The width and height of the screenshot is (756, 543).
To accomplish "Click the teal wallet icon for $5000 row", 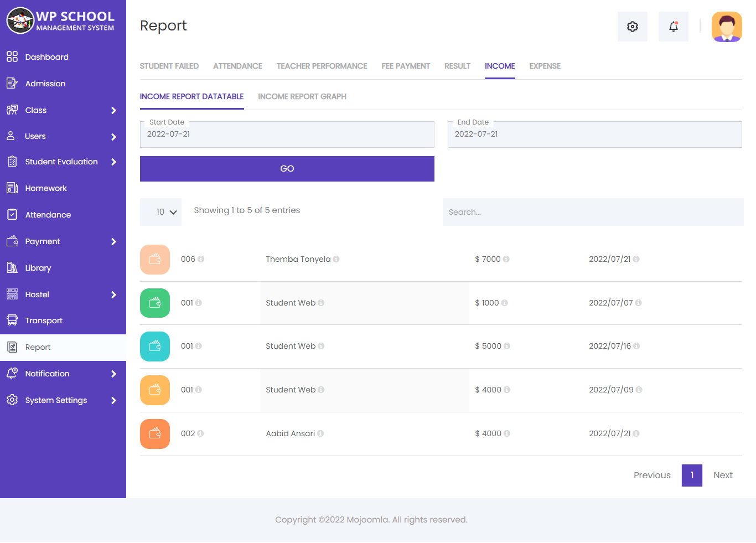I will tap(155, 347).
